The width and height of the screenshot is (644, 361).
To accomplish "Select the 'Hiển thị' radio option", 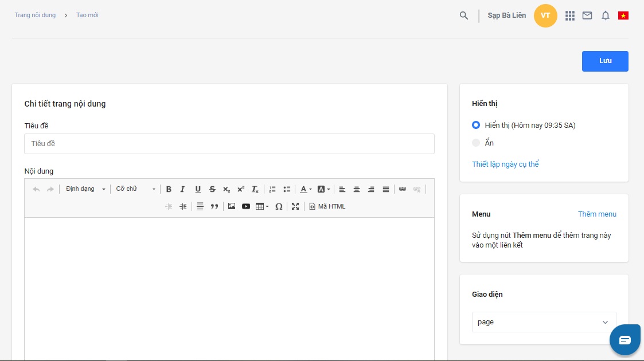I will pyautogui.click(x=476, y=125).
